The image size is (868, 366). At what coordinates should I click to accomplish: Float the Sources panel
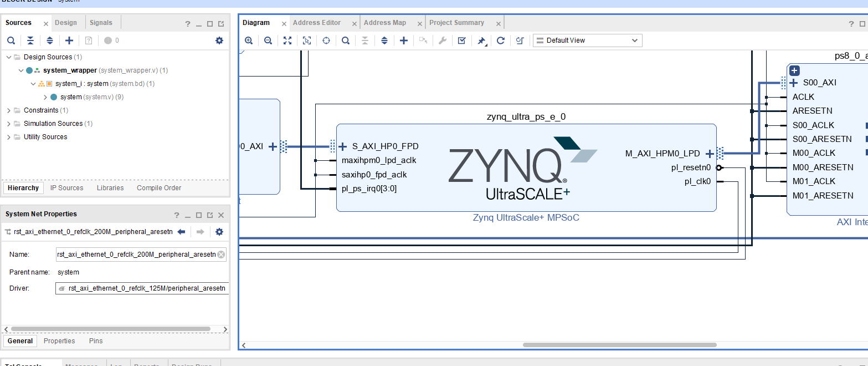pyautogui.click(x=221, y=24)
